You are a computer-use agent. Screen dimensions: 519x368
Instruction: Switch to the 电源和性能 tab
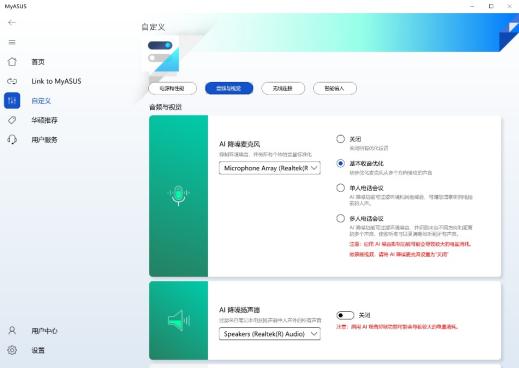point(172,88)
